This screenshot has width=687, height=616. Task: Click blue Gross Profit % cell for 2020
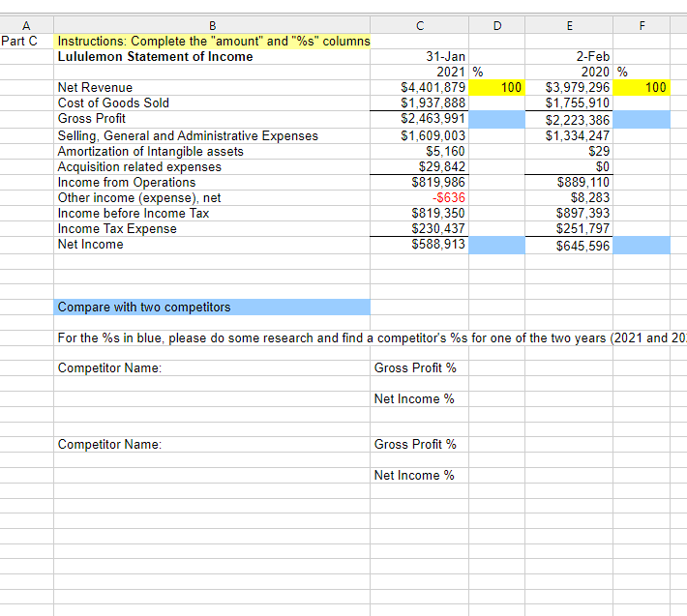coord(642,120)
